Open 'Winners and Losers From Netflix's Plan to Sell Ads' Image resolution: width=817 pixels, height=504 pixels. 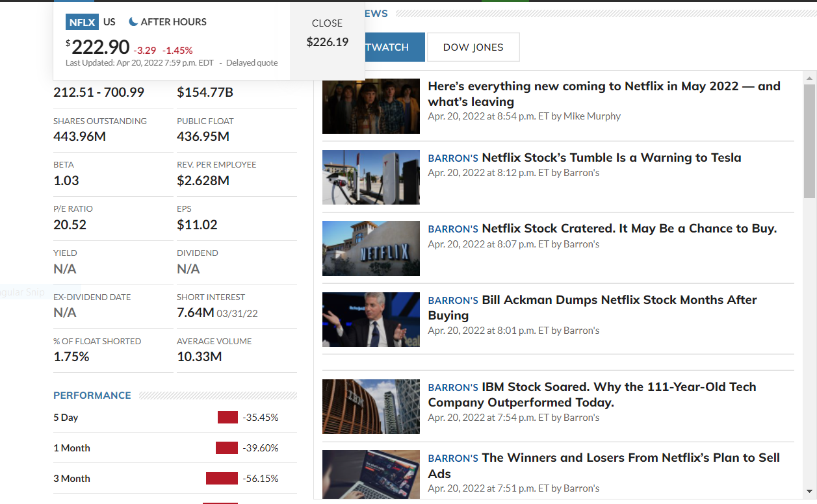[x=604, y=466]
